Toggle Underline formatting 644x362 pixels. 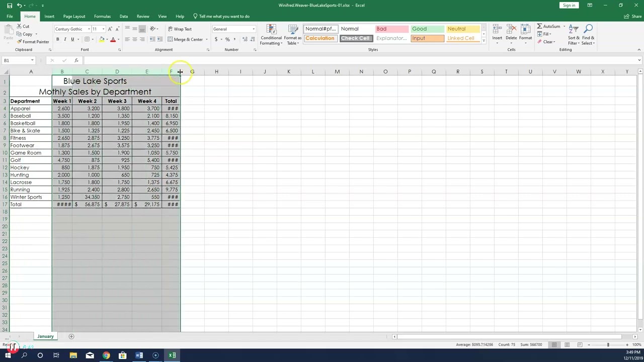(72, 39)
